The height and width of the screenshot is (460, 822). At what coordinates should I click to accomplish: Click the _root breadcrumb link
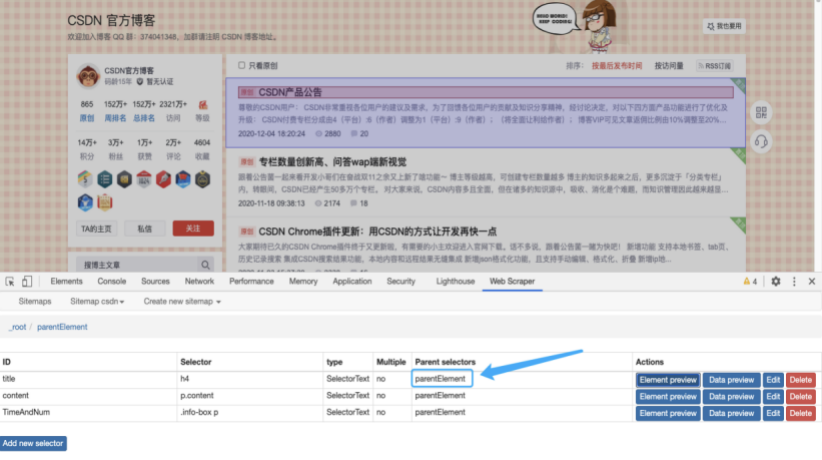coord(17,327)
